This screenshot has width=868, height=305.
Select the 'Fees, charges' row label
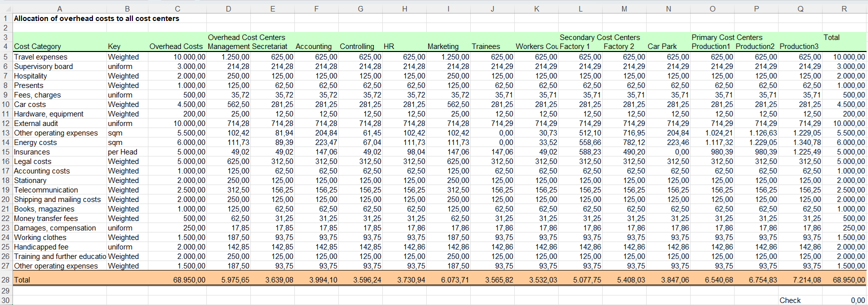coord(37,95)
